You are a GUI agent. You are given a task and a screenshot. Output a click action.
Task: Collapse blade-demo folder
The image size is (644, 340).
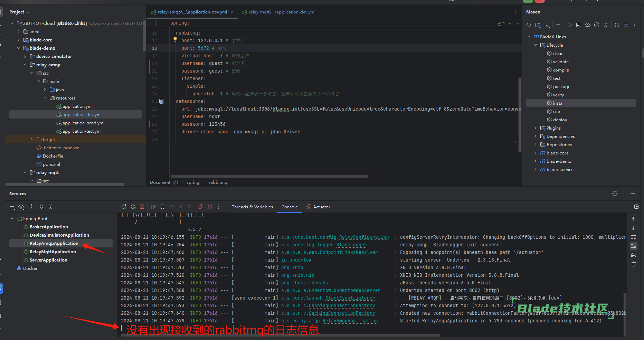point(19,48)
